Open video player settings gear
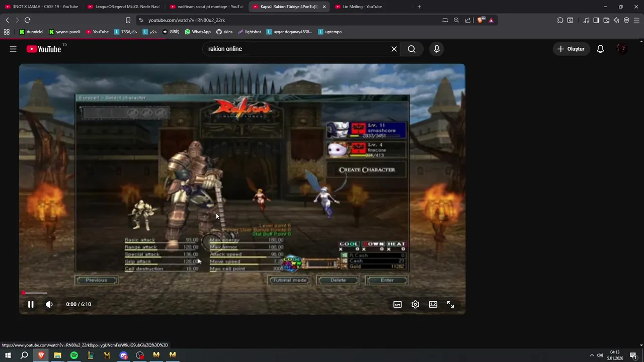Screen dimensions: 644x362 click(x=415, y=304)
